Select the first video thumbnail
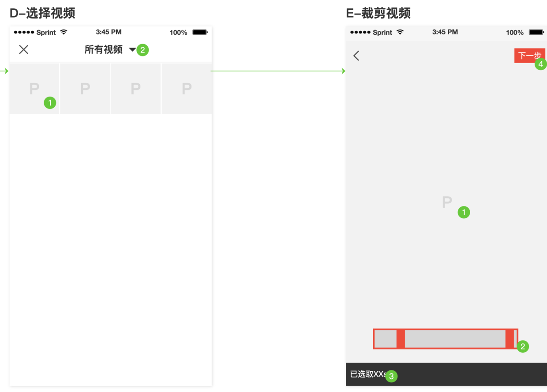This screenshot has height=392, width=547. coord(34,89)
